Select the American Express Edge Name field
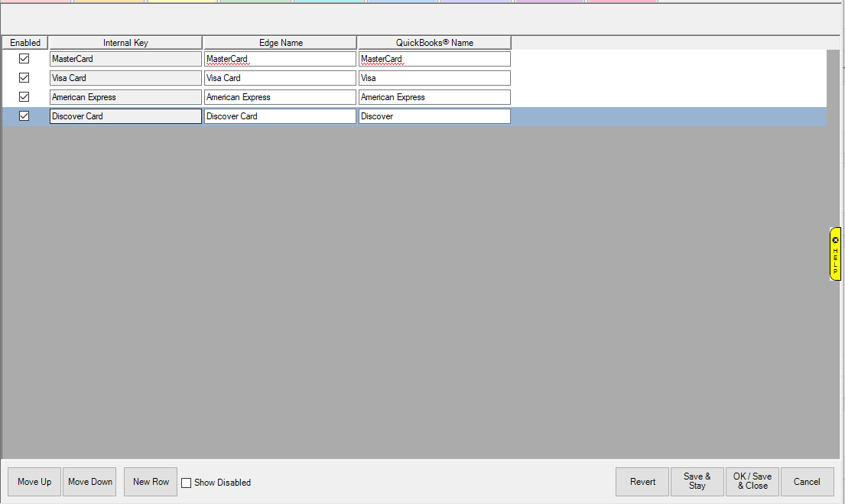The image size is (845, 504). pos(280,97)
